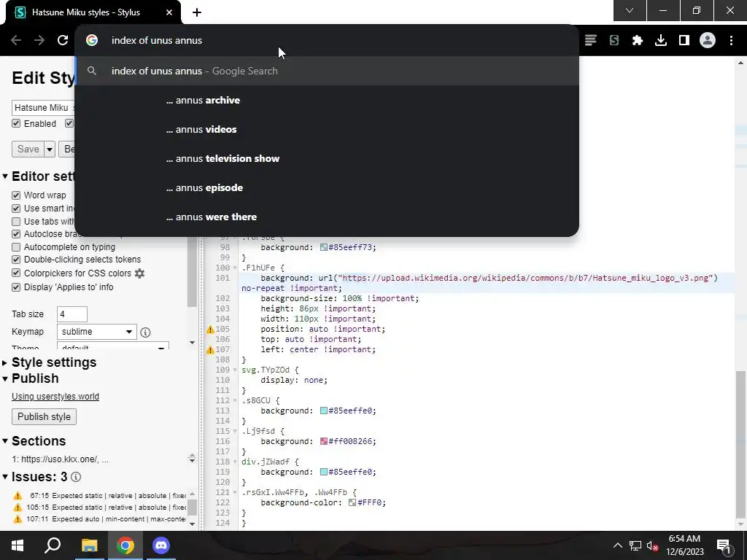747x560 pixels.
Task: Open color swatch #FFF0 on line 122
Action: pyautogui.click(x=352, y=502)
